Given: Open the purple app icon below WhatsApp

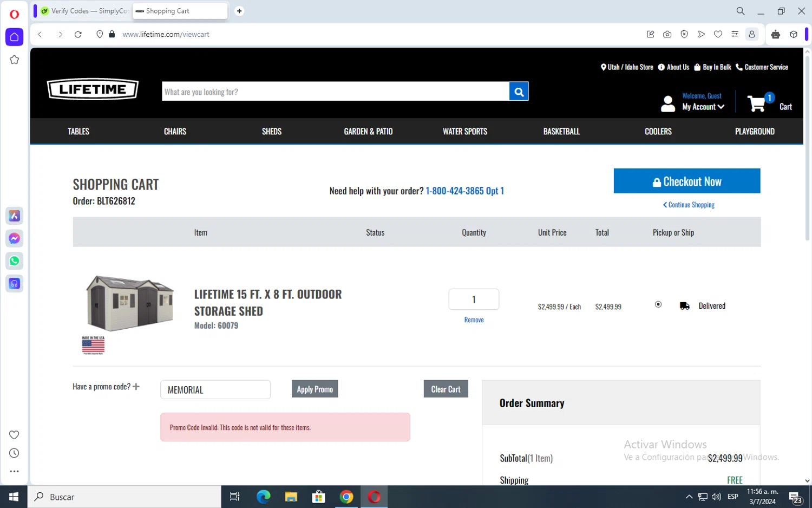Looking at the screenshot, I should pos(15,284).
